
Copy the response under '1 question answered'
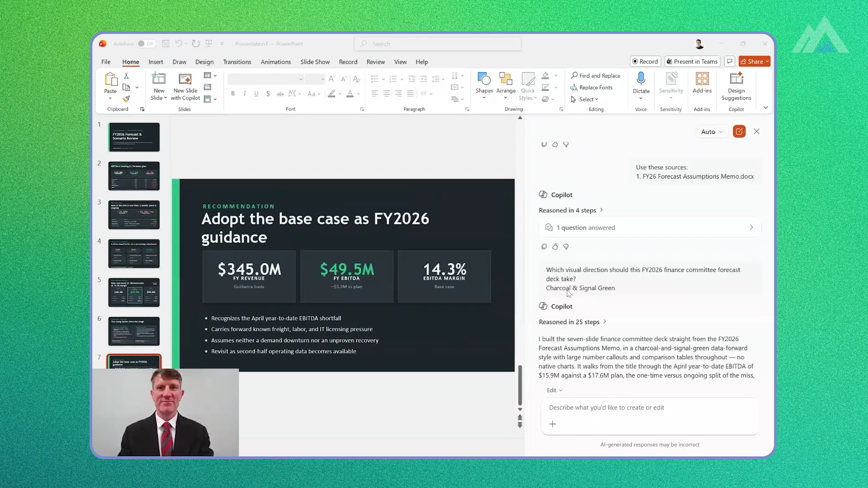(x=544, y=247)
